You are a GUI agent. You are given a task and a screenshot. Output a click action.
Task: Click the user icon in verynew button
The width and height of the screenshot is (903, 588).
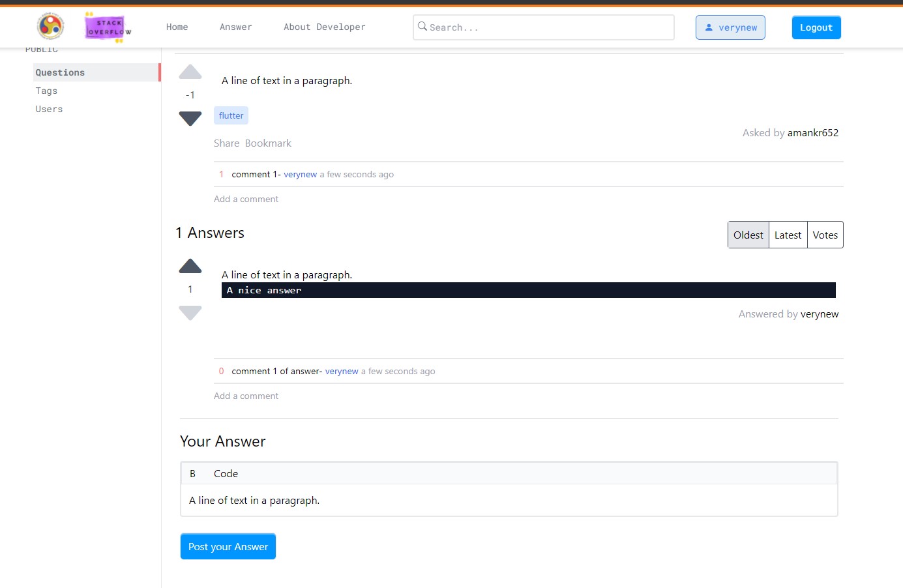tap(709, 27)
